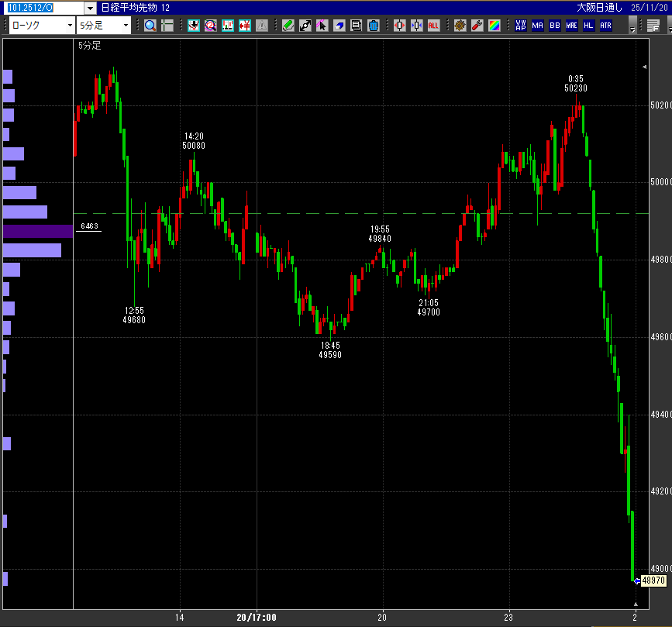The image size is (672, 627).
Task: Click the magnifier icon marked 2
Action: point(210,26)
